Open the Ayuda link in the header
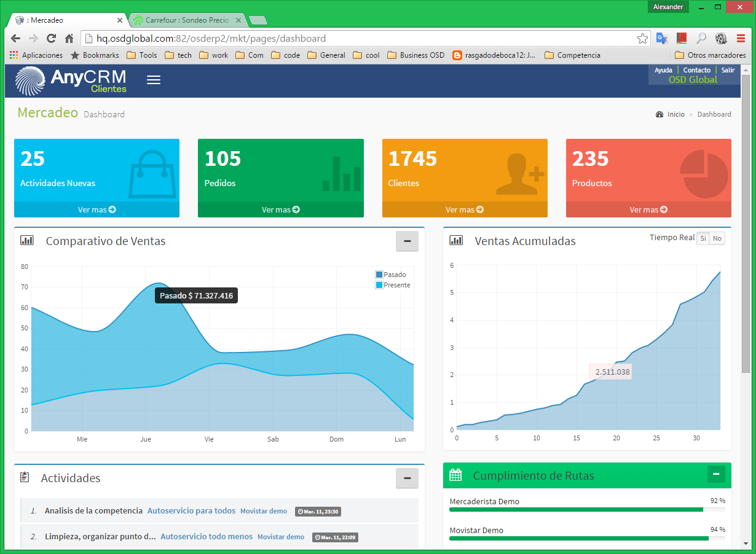The height and width of the screenshot is (554, 756). (663, 70)
